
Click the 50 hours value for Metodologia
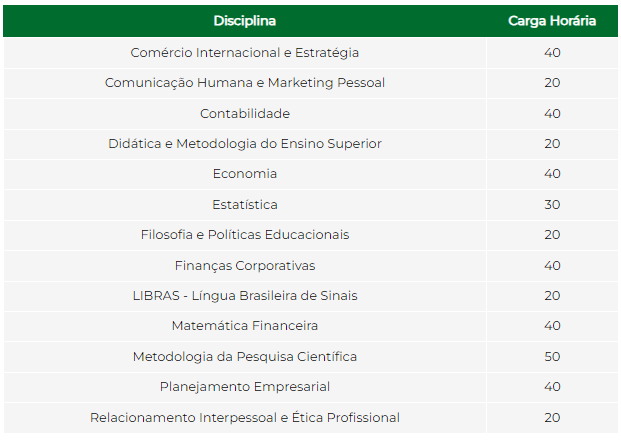[x=552, y=357]
